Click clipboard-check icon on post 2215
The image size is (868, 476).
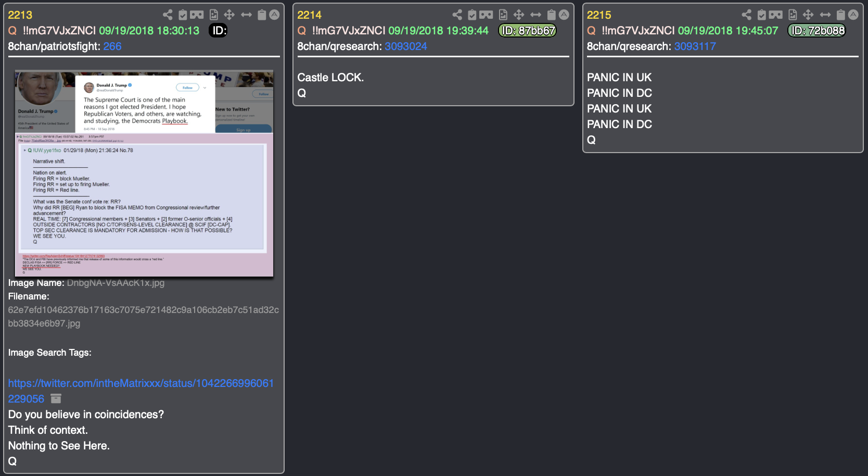[x=761, y=15]
